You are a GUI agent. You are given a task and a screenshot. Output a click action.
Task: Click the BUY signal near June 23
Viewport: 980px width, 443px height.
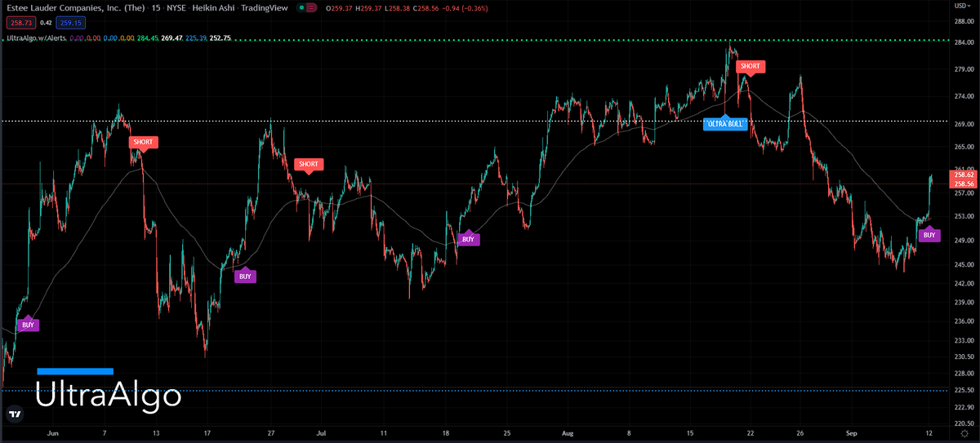245,277
